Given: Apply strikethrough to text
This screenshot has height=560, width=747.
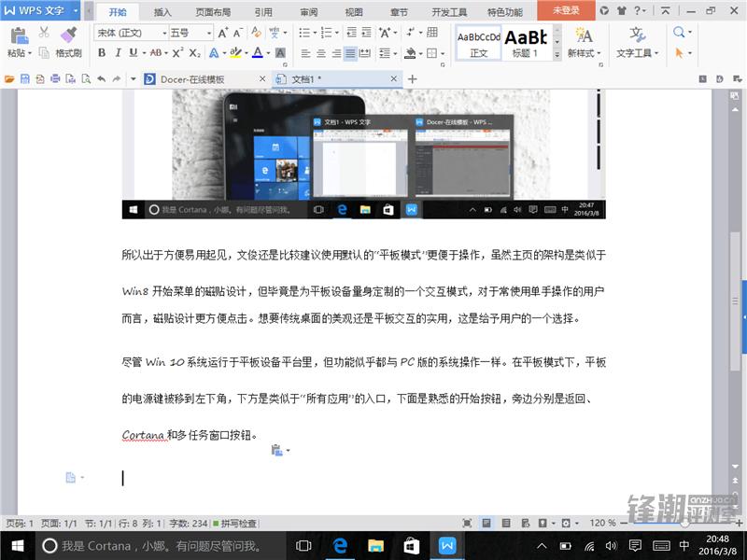Looking at the screenshot, I should [x=157, y=53].
